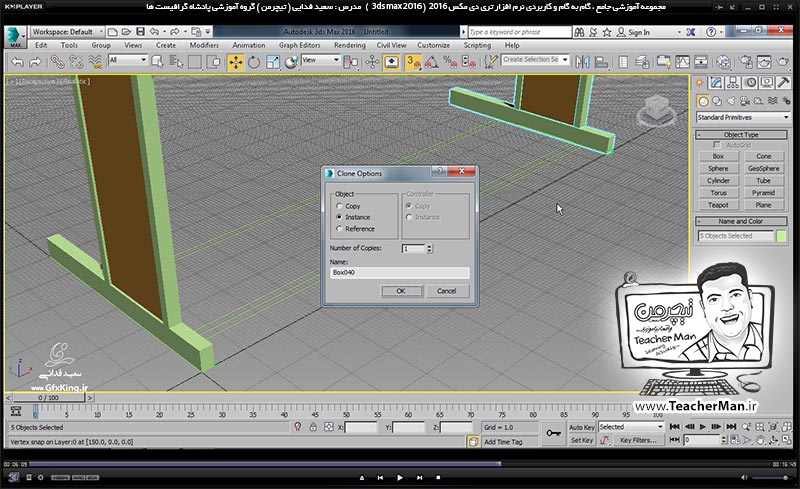Collapse the Object Type rollout

tap(741, 135)
